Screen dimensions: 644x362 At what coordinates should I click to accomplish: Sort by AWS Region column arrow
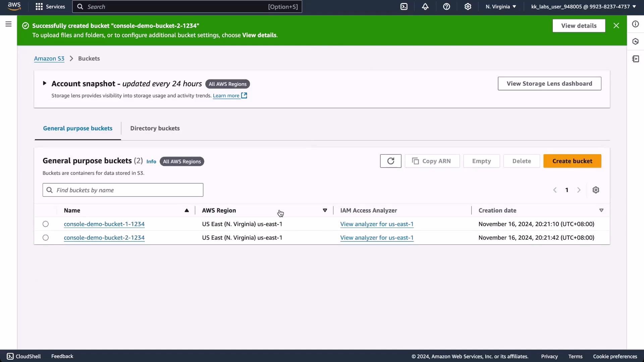coord(325,210)
